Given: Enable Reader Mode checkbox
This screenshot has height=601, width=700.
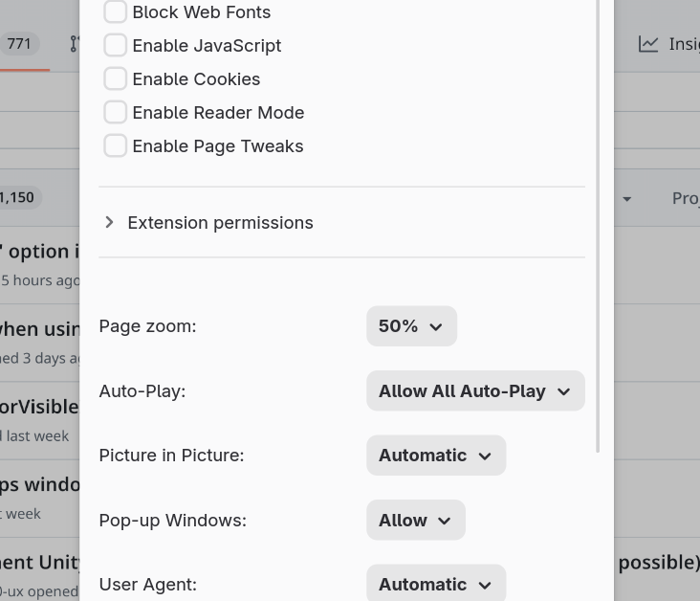Looking at the screenshot, I should pyautogui.click(x=115, y=113).
